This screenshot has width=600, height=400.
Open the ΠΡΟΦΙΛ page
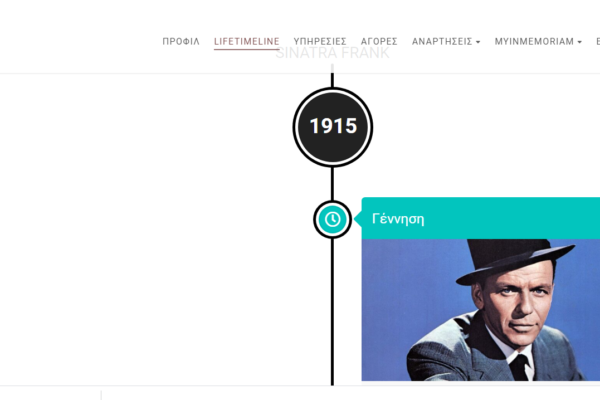click(x=181, y=42)
